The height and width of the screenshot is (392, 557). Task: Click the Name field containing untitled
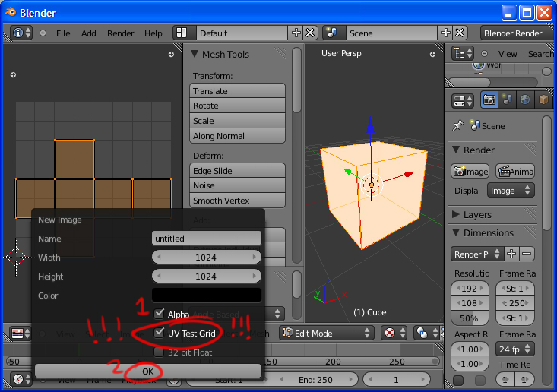206,239
